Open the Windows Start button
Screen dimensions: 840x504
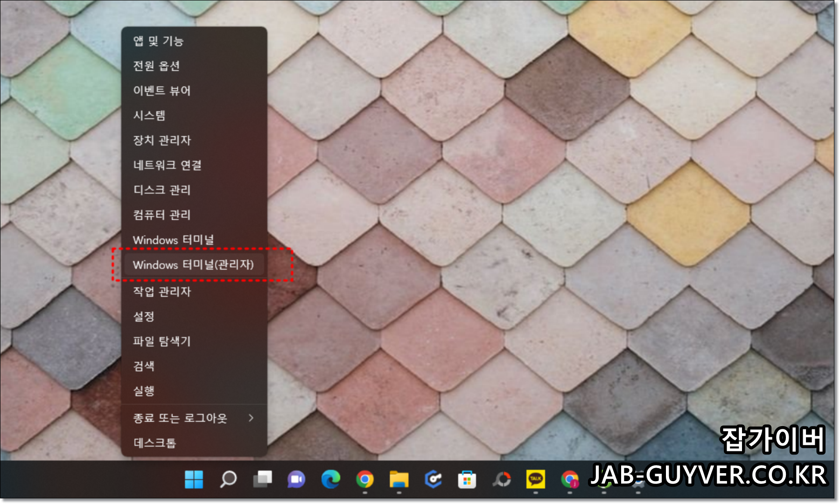click(194, 479)
